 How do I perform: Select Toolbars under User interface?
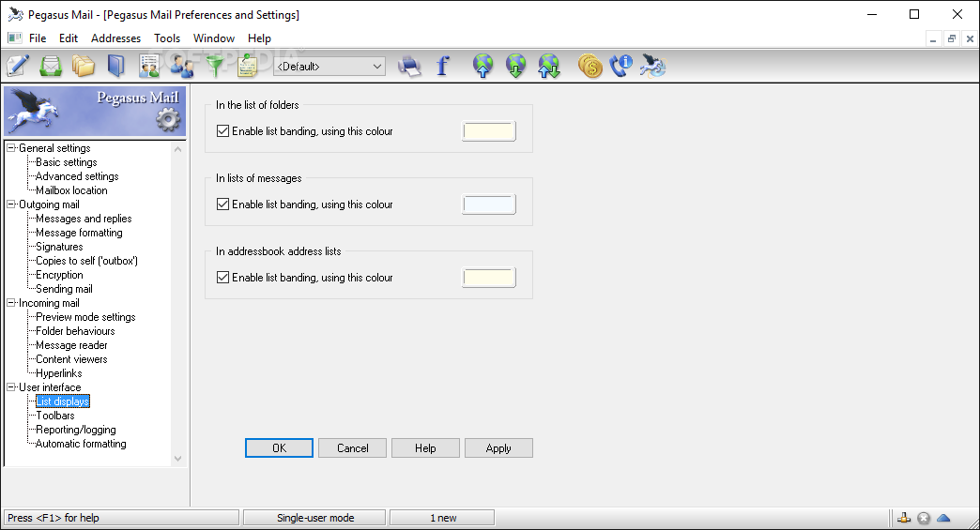(55, 416)
